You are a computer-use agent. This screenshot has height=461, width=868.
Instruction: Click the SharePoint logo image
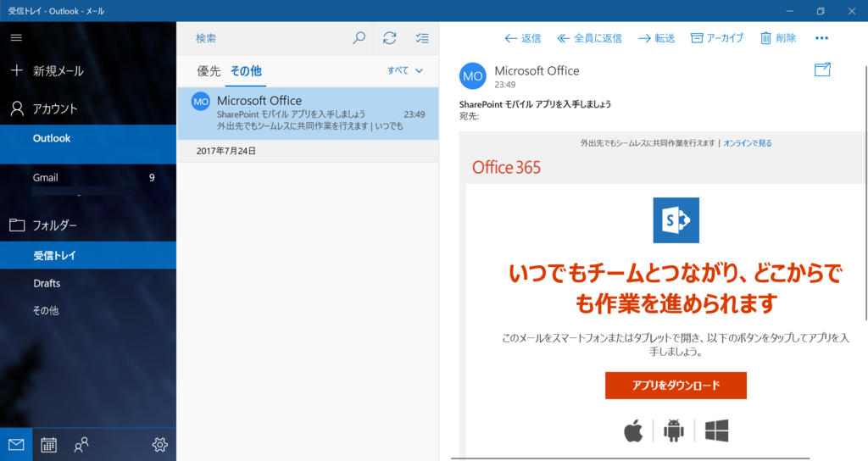(x=676, y=220)
